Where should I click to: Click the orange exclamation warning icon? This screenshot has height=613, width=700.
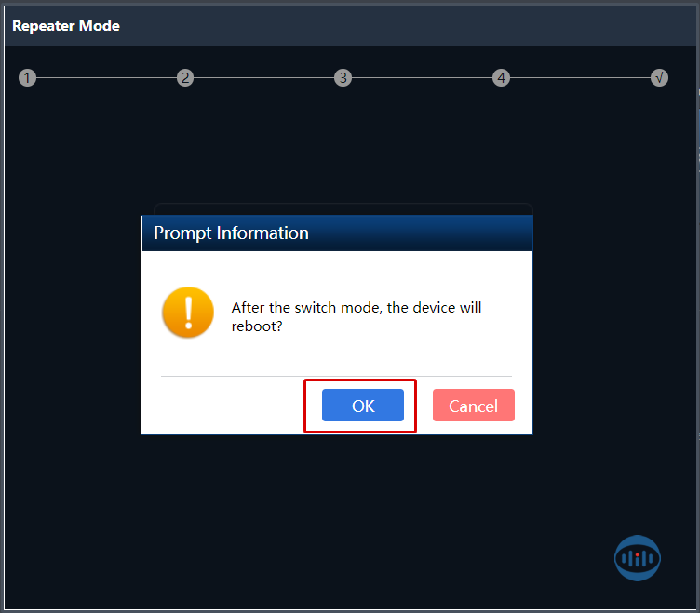click(x=187, y=312)
